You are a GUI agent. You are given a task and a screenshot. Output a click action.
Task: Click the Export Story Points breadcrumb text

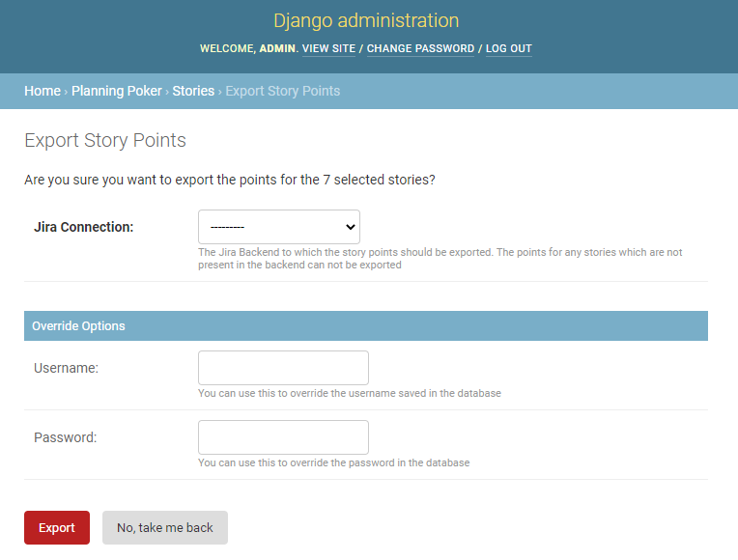click(x=282, y=91)
